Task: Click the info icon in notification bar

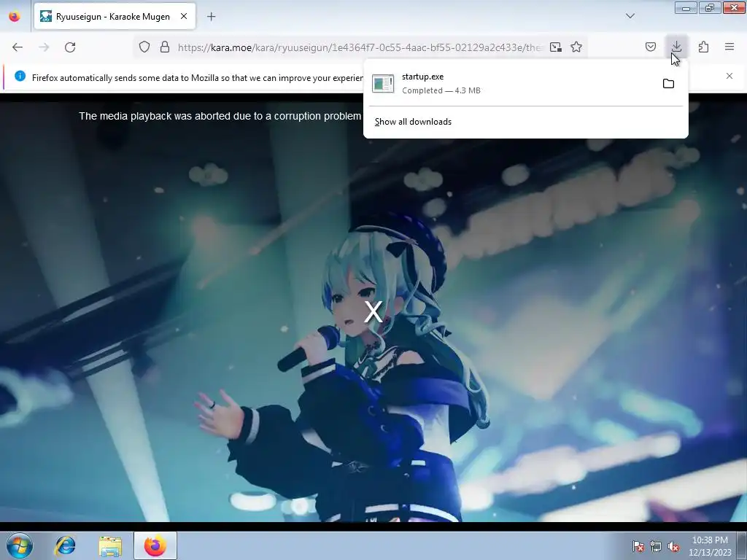Action: click(20, 76)
